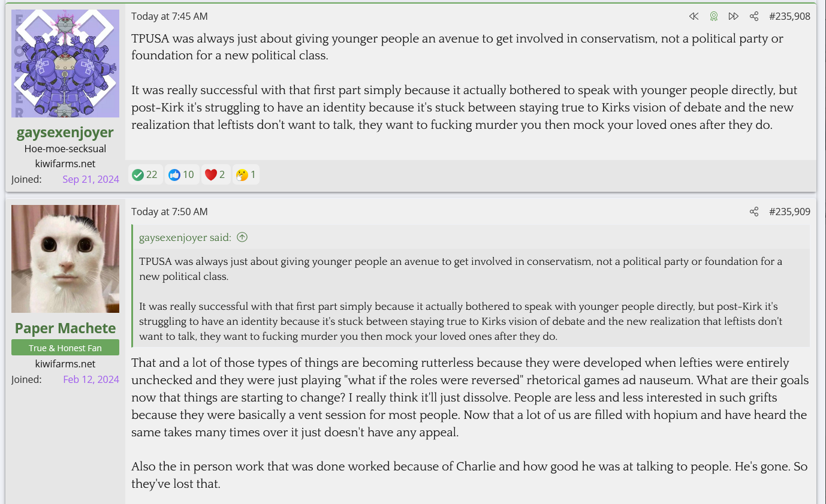Share post #235,909 via share icon

(x=754, y=212)
